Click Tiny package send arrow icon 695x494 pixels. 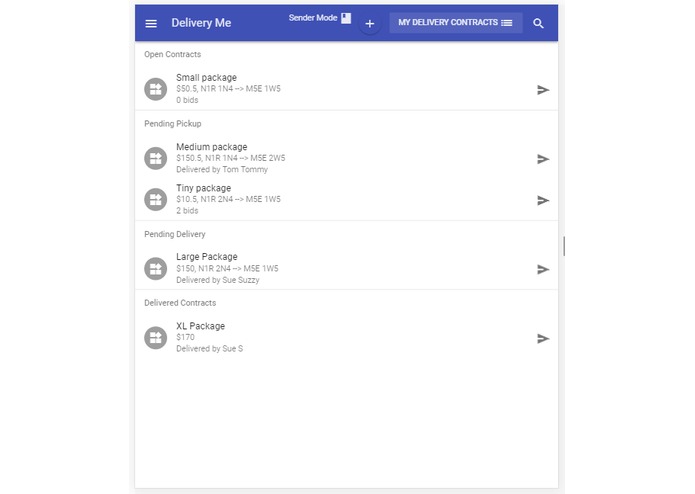[543, 200]
